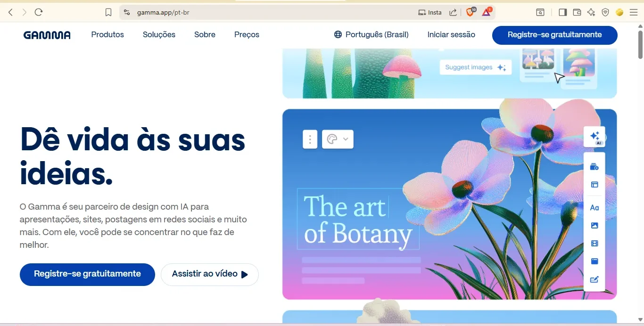Image resolution: width=644 pixels, height=326 pixels.
Task: Go back with the browser back arrow
Action: (10, 12)
